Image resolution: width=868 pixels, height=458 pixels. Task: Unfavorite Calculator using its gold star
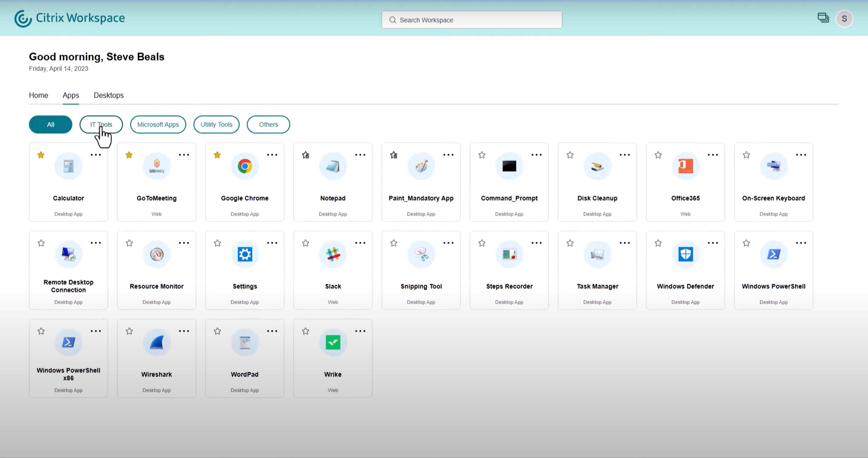[41, 155]
